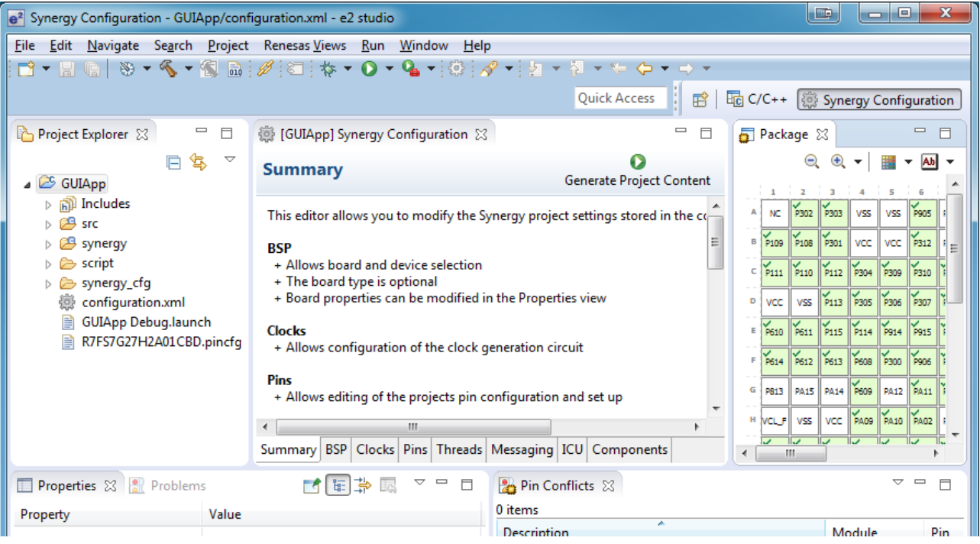980x544 pixels.
Task: Select Synergy Configuration perspective button
Action: [x=878, y=100]
